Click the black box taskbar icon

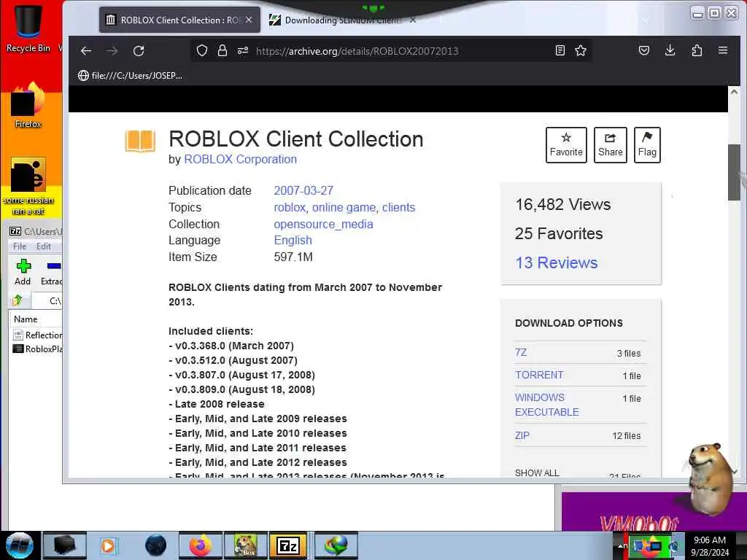pos(65,545)
